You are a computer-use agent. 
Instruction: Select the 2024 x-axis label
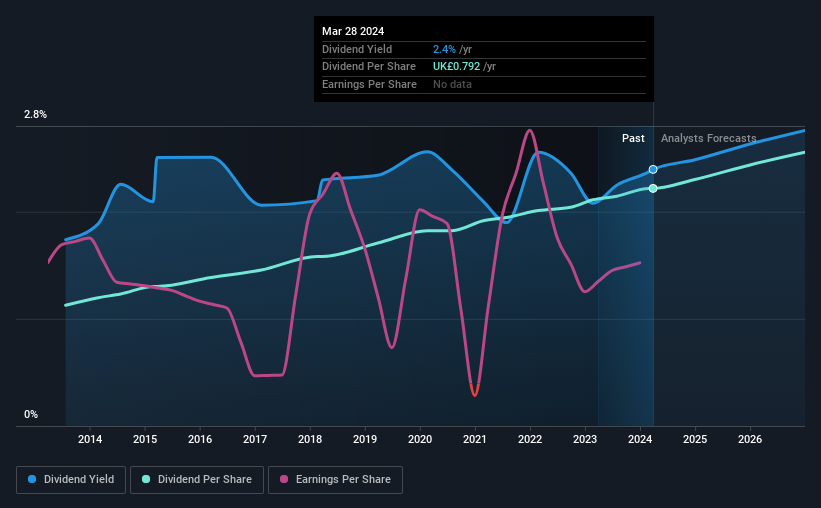640,439
